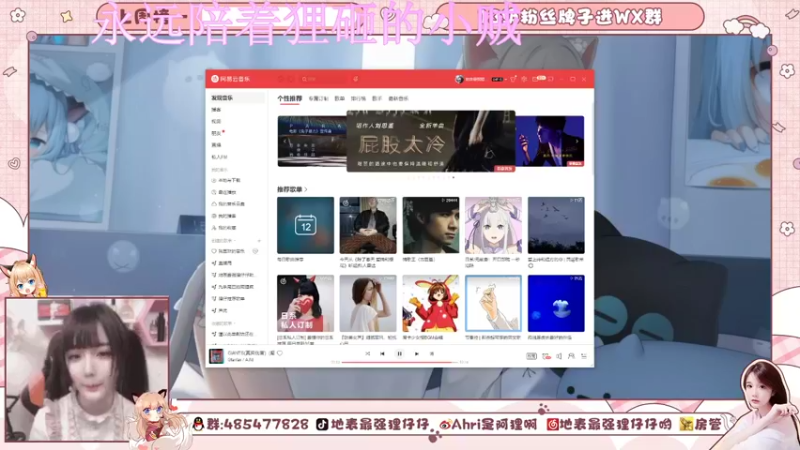Show next banner with right carousel arrow

pyautogui.click(x=577, y=141)
